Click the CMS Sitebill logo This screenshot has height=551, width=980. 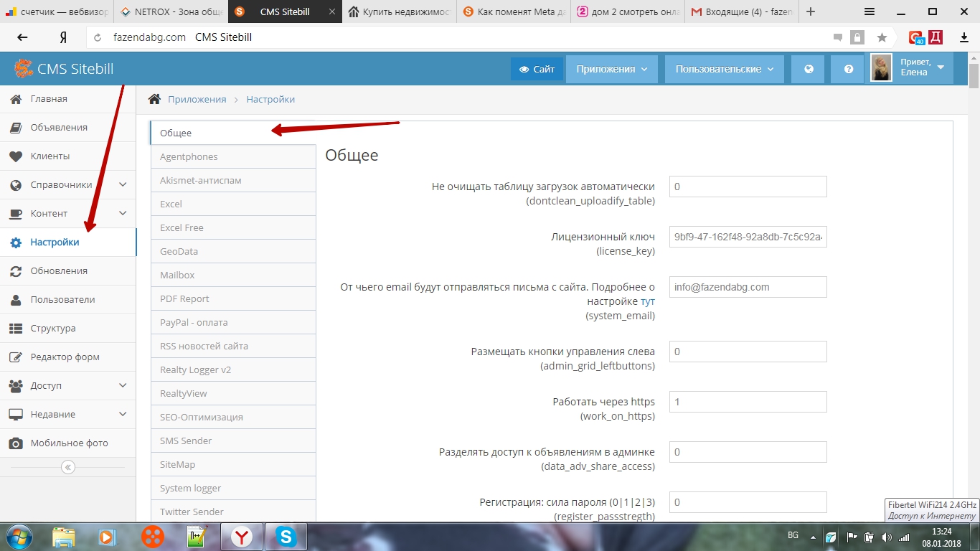tap(64, 69)
